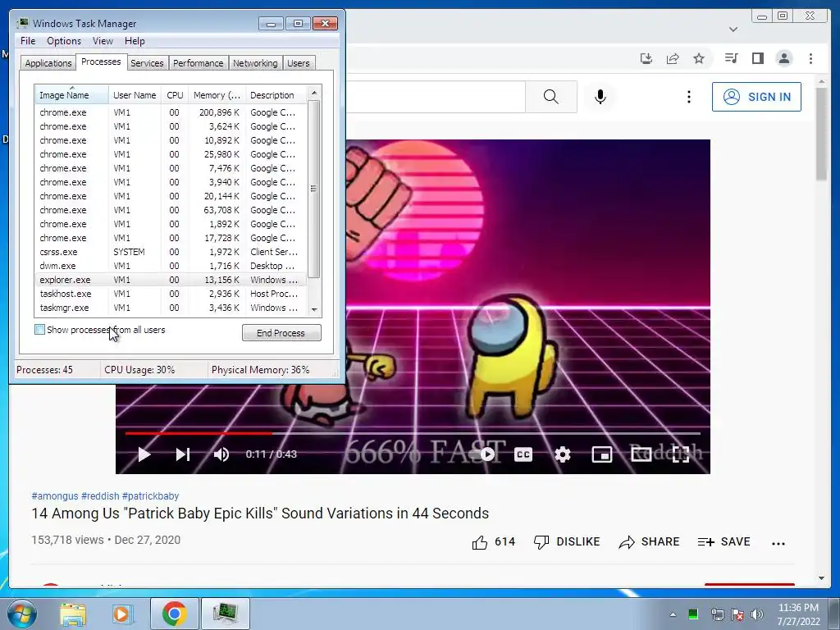
Task: Switch to Performance tab
Action: 199,63
